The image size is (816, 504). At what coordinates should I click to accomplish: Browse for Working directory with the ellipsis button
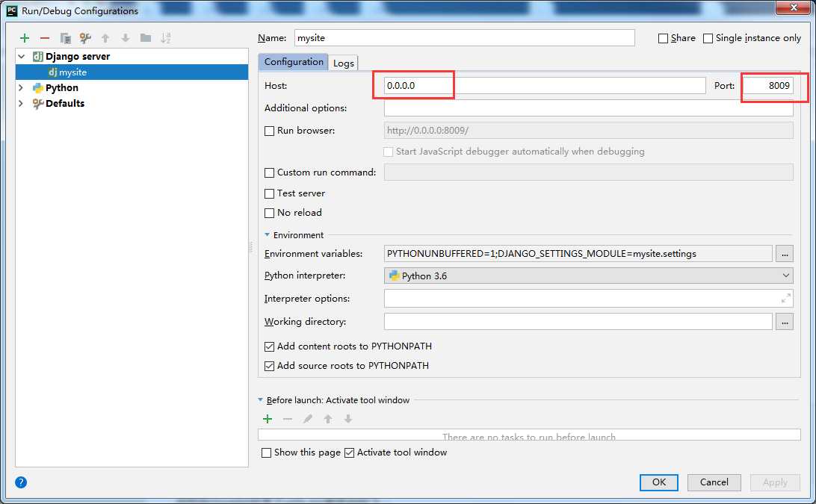785,322
